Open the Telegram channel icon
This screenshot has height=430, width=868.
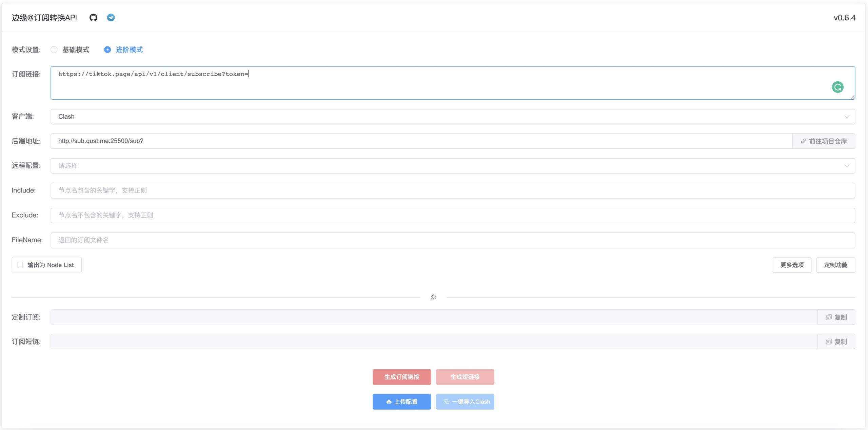[111, 18]
